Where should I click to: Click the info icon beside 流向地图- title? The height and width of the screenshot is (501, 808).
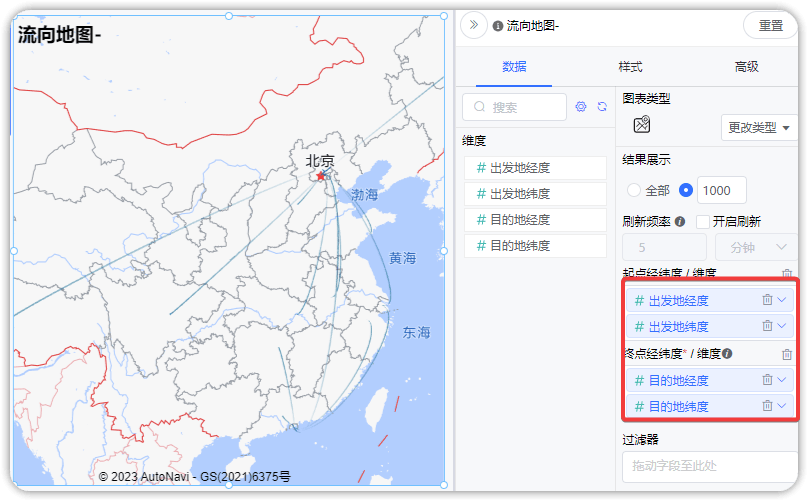[498, 26]
